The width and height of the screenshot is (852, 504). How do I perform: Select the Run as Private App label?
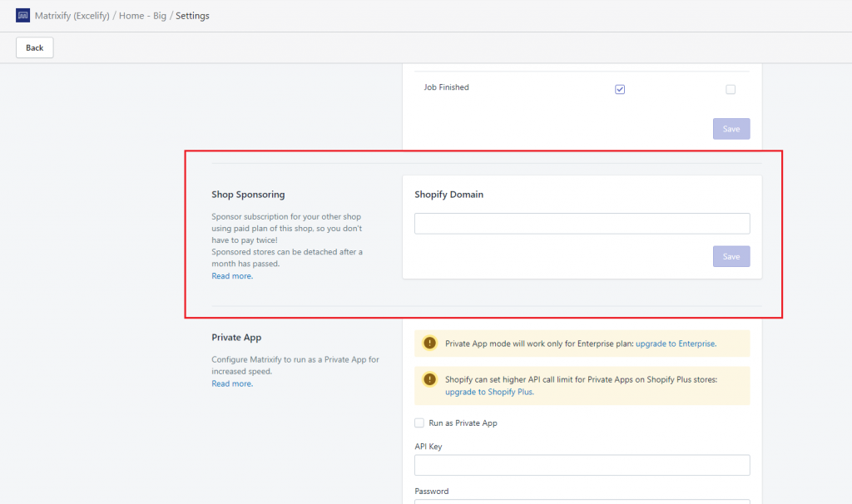click(463, 423)
